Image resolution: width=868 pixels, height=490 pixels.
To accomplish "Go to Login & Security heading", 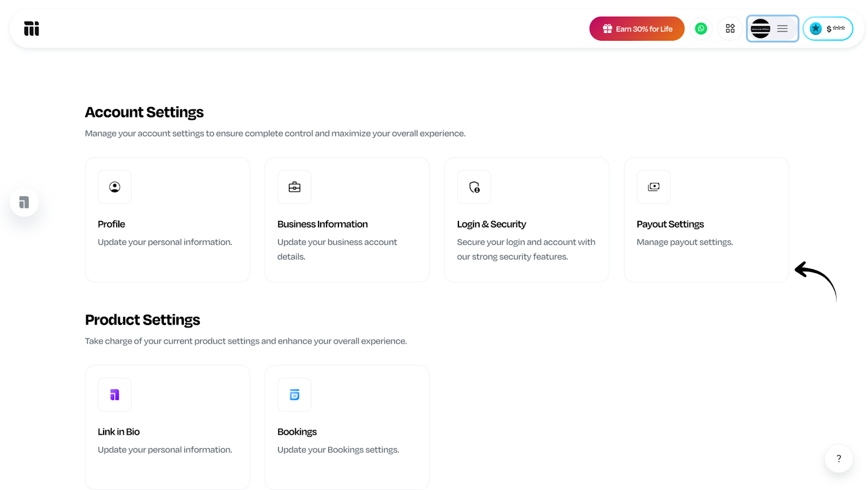I will point(492,224).
